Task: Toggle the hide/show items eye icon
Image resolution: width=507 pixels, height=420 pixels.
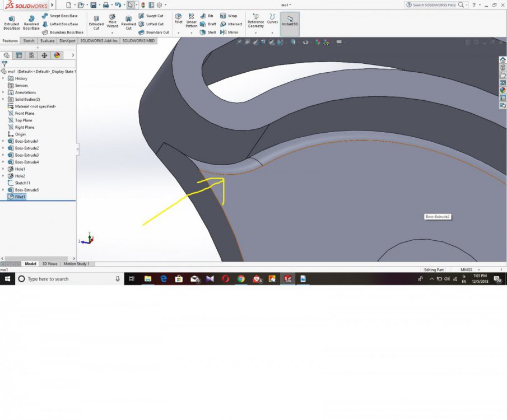Action: click(x=305, y=42)
